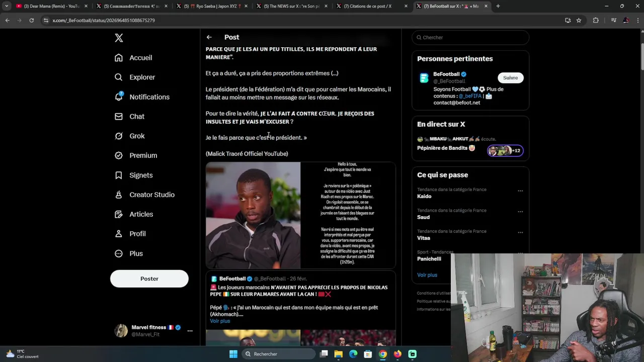The image size is (644, 362).
Task: Open Chat messages
Action: pos(129,117)
